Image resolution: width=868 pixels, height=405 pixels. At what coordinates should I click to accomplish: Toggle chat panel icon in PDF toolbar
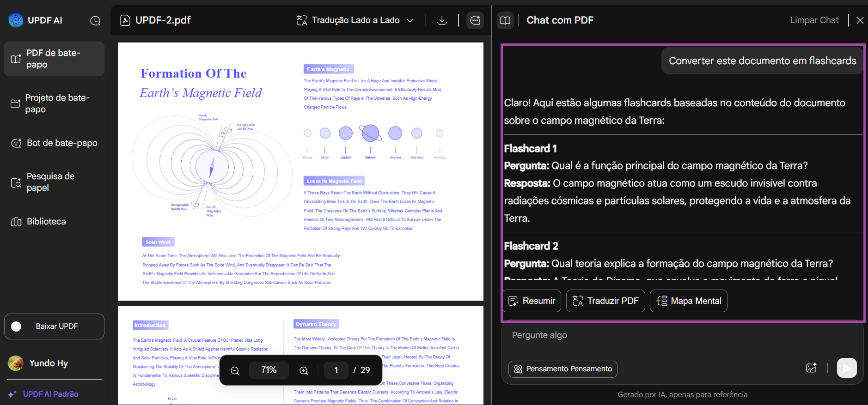coord(475,20)
